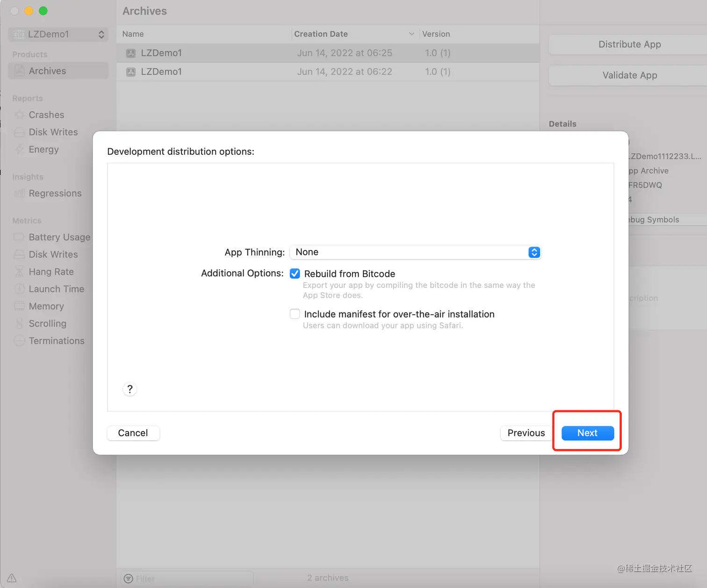Cancel the distribution options dialog
707x588 pixels.
[133, 433]
